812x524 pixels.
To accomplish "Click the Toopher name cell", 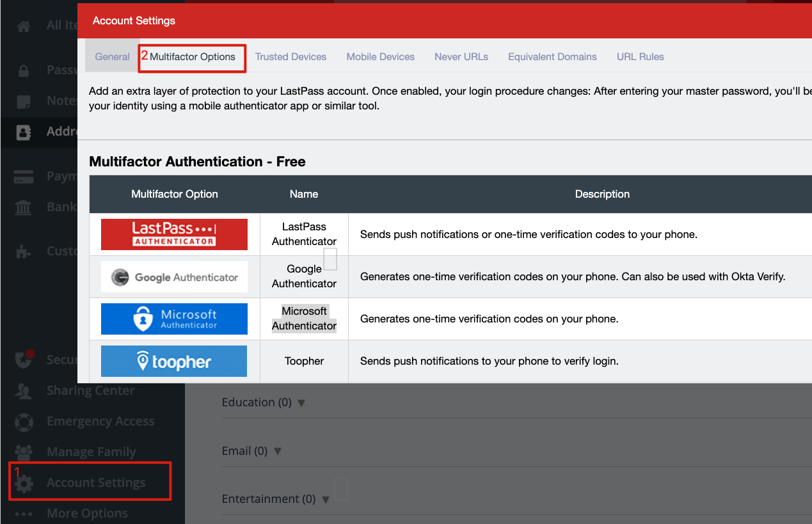I will click(x=304, y=361).
